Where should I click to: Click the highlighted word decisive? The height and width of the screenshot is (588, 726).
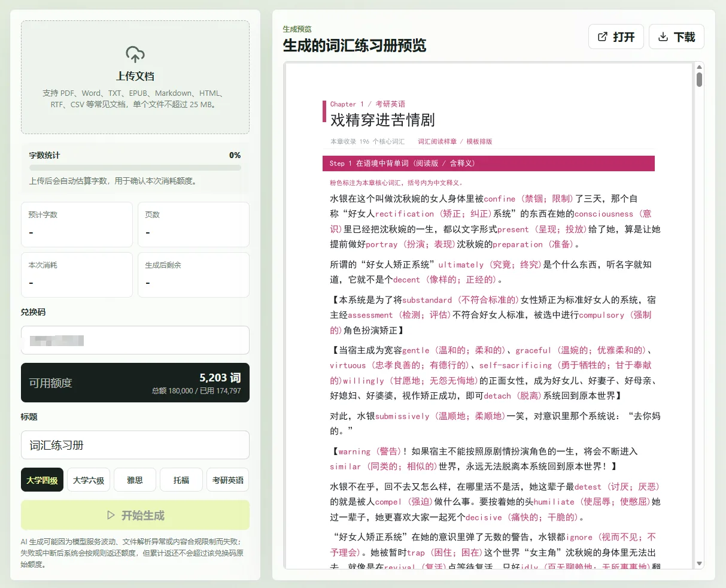(x=484, y=517)
